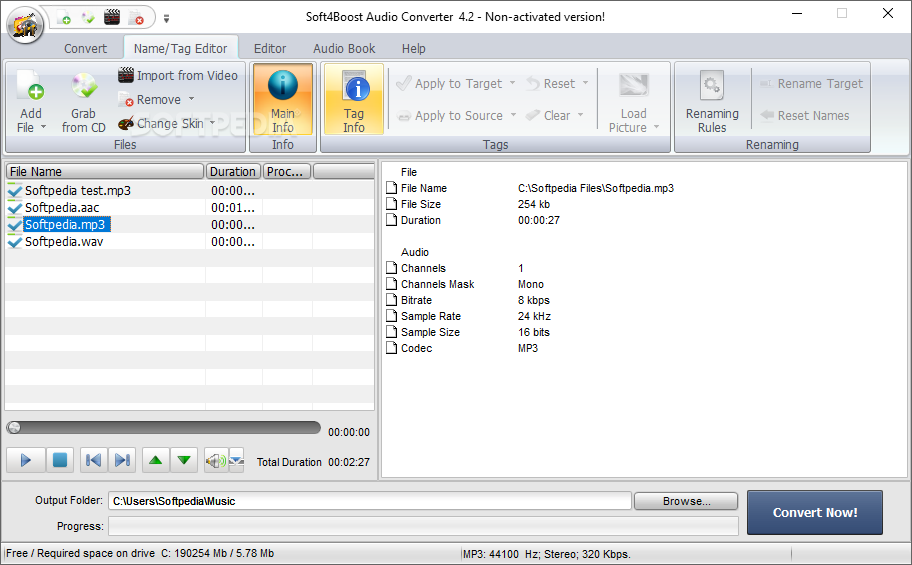Sort by Duration column header
912x565 pixels.
coord(233,172)
